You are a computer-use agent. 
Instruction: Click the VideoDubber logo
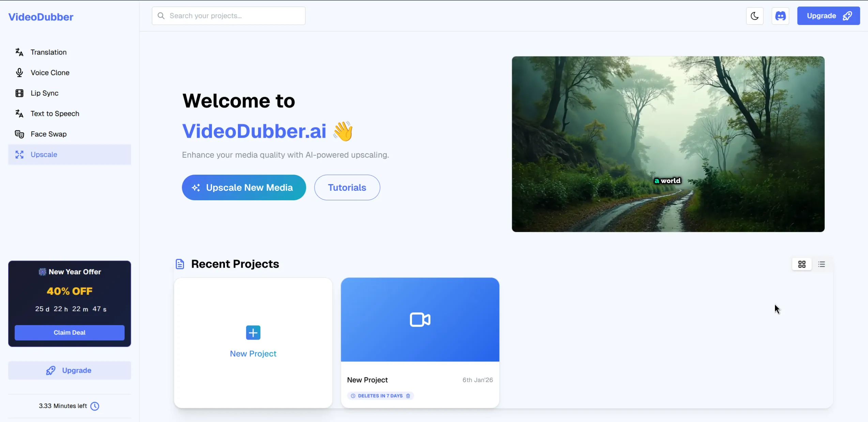point(41,17)
